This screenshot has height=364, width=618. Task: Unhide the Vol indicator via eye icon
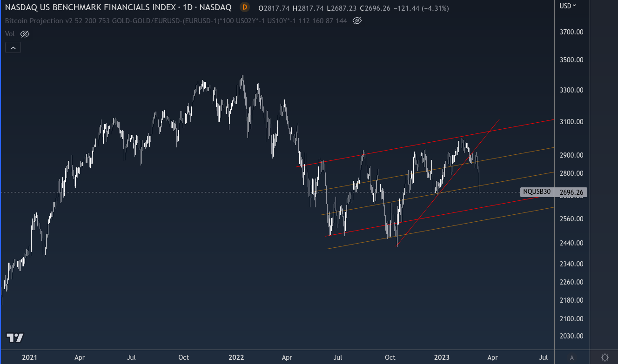[25, 34]
